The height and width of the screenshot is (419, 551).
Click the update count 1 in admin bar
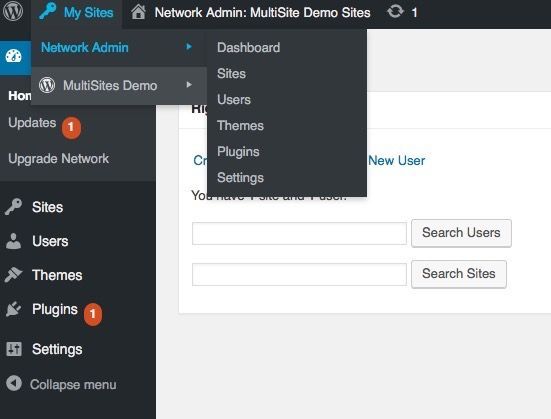414,13
